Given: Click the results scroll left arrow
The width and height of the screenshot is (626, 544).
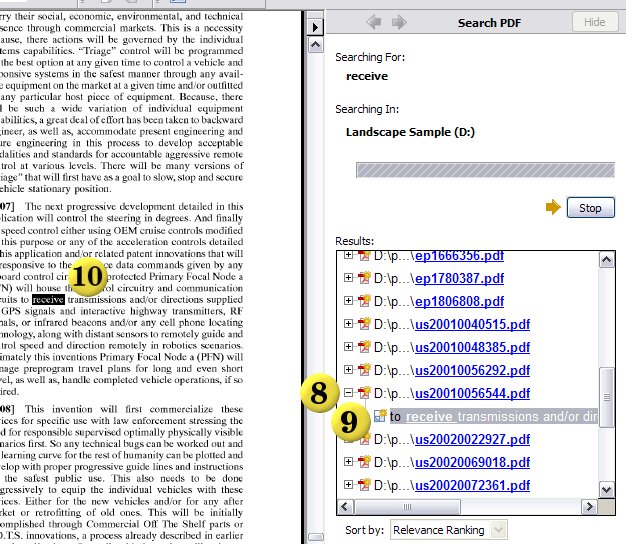Looking at the screenshot, I should (x=345, y=507).
